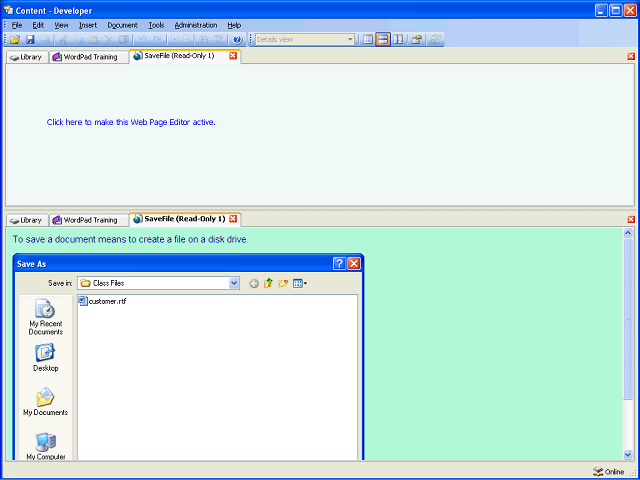Click the toolbar icon right of Delete
Image resolution: width=640 pixels, height=480 pixels.
click(x=124, y=40)
